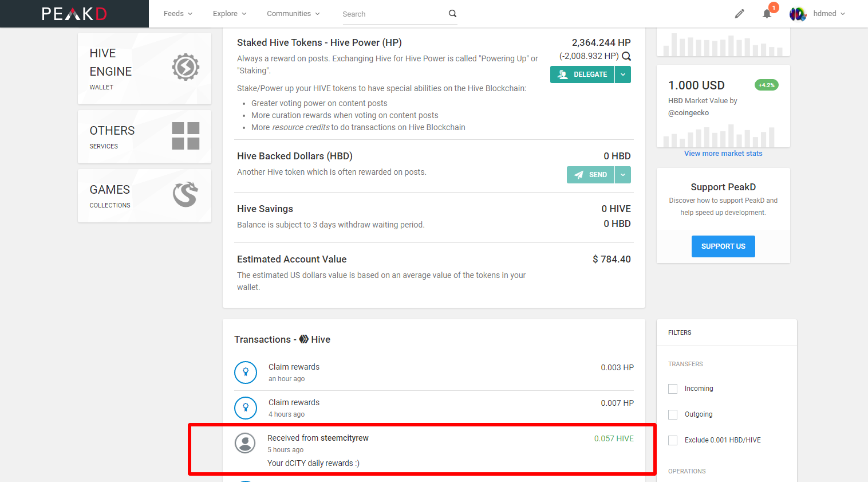Click the 0.003 HP claim amount
868x482 pixels.
click(617, 367)
